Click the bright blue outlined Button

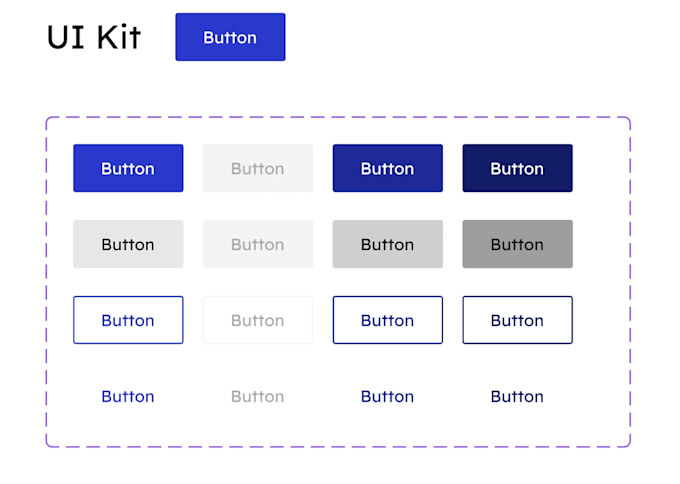[x=128, y=320]
